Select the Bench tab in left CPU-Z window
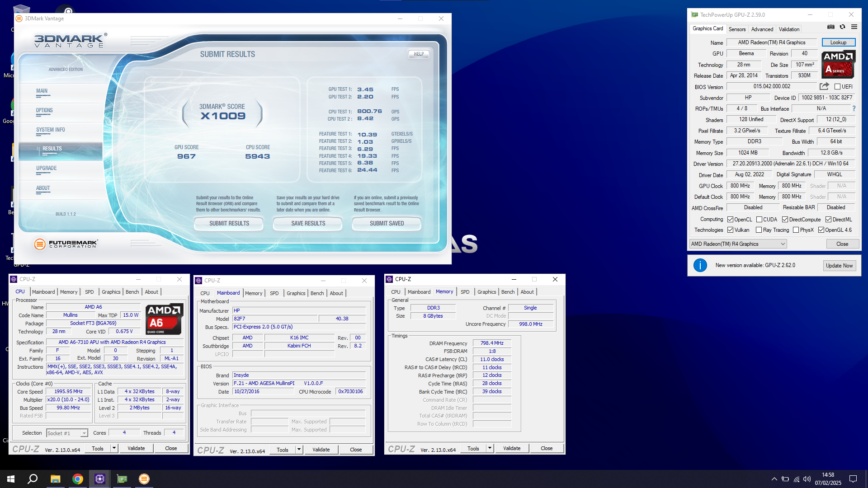 (132, 292)
